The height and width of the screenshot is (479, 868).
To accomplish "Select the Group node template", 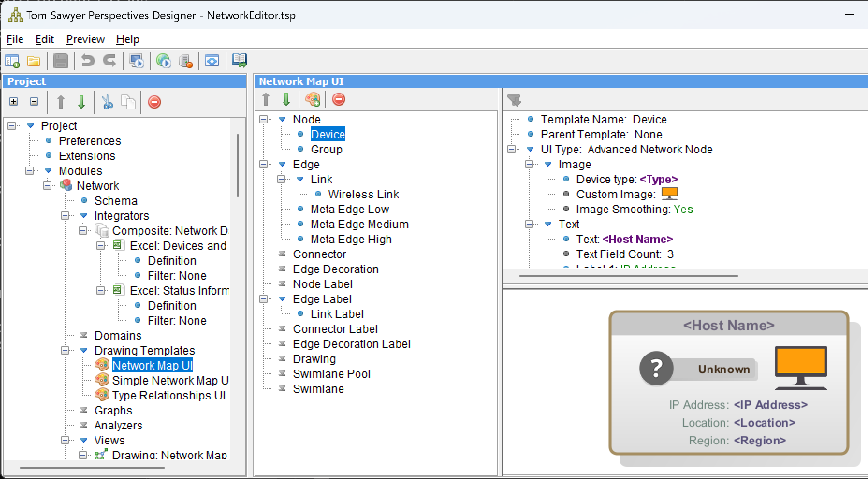I will (327, 149).
